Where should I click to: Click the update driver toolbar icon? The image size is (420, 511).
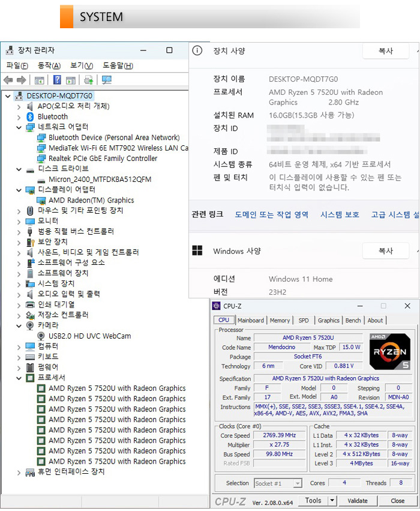pos(88,80)
